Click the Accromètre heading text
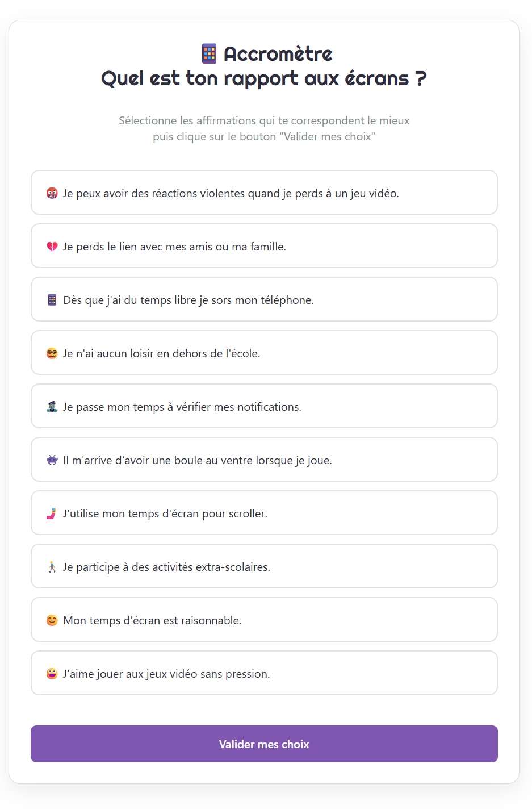 pos(278,53)
